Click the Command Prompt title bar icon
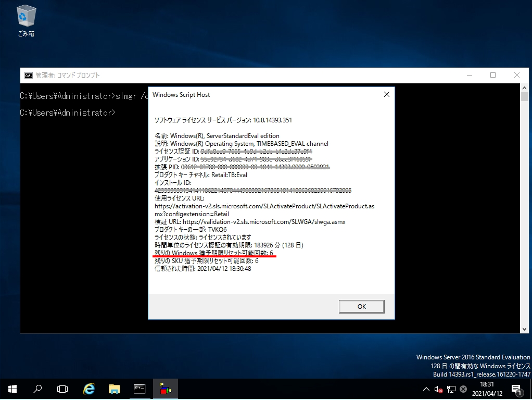The width and height of the screenshot is (532, 400). pos(29,76)
